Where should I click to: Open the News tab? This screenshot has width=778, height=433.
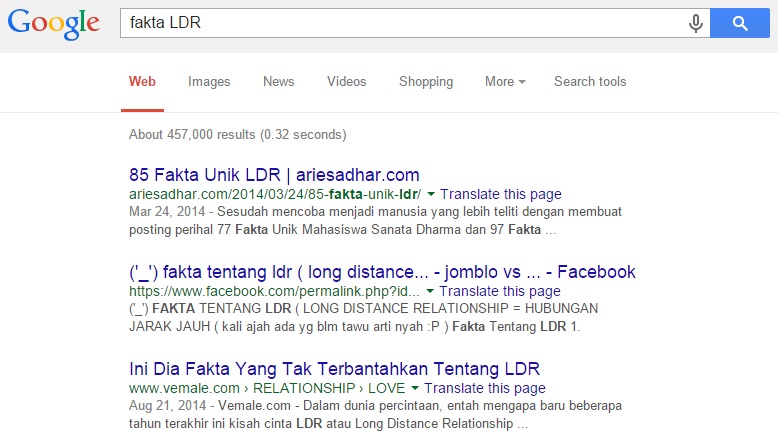278,82
